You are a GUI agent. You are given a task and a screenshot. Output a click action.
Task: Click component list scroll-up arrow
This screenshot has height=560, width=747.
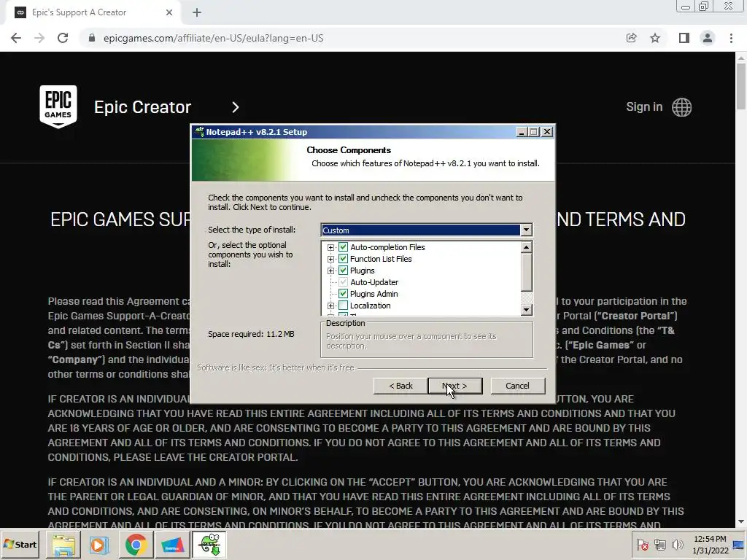pyautogui.click(x=526, y=247)
